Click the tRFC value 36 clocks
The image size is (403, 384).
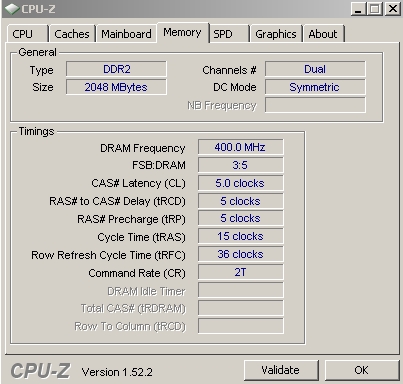[x=240, y=255]
